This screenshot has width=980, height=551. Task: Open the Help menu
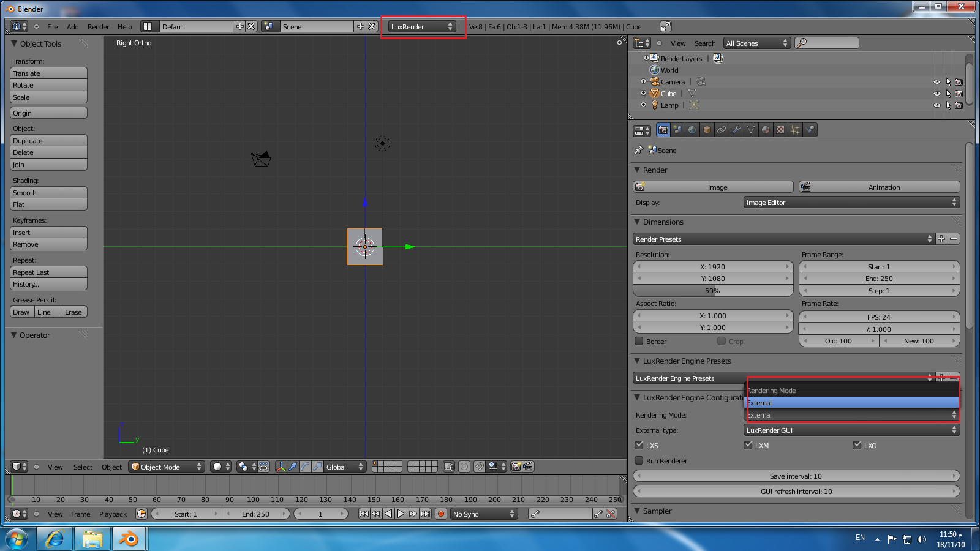(125, 27)
